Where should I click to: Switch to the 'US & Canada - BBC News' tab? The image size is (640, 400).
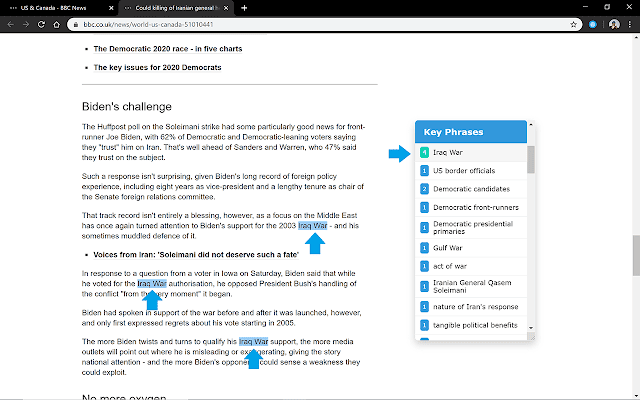[55, 6]
